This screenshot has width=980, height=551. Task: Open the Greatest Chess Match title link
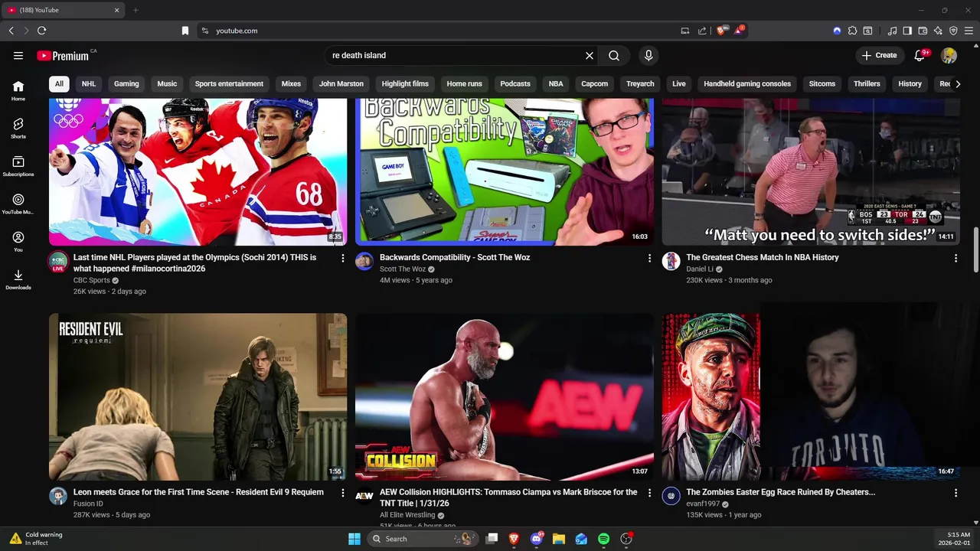click(763, 257)
